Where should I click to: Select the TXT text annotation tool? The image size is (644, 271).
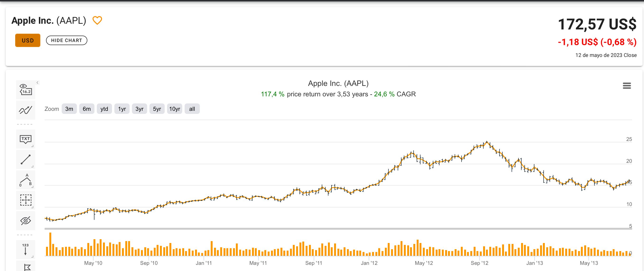[x=25, y=139]
